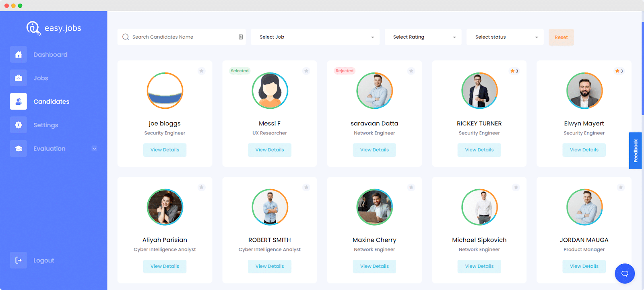644x290 pixels.
Task: Click the Search Candidates Name field
Action: 182,37
